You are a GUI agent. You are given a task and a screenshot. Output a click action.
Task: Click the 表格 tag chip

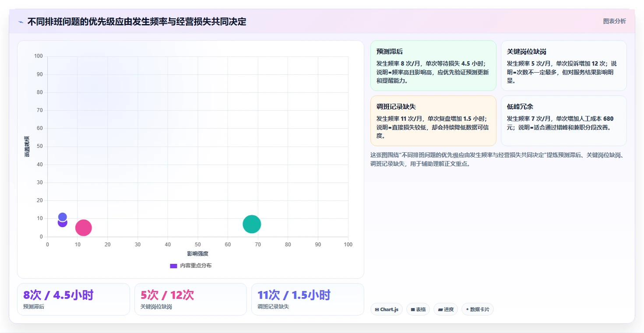pos(418,309)
